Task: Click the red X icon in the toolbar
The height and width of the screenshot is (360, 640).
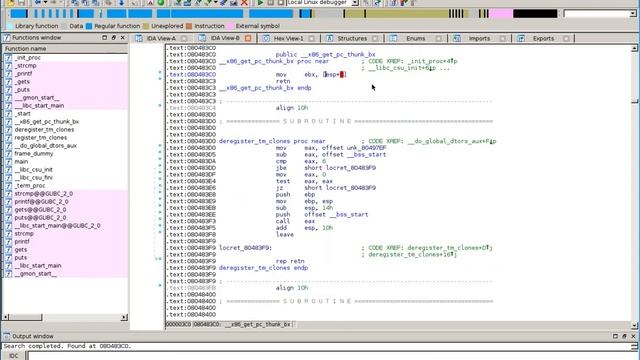Action: [244, 2]
